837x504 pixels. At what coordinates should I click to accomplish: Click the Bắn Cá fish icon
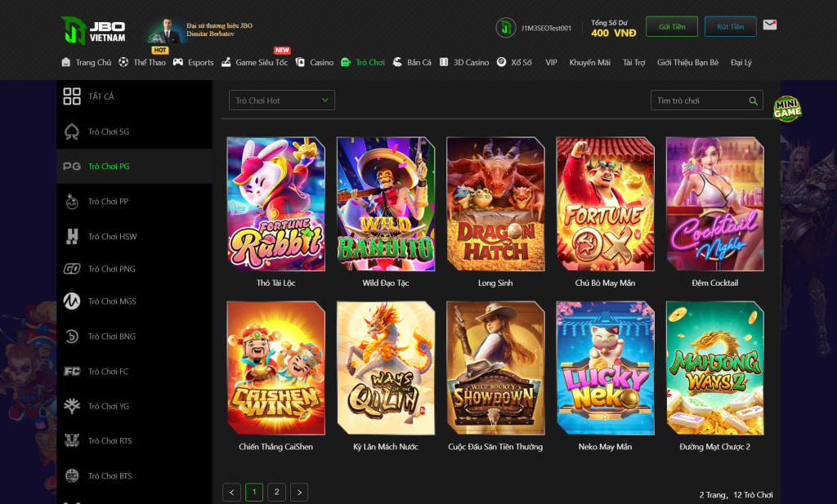pyautogui.click(x=397, y=62)
